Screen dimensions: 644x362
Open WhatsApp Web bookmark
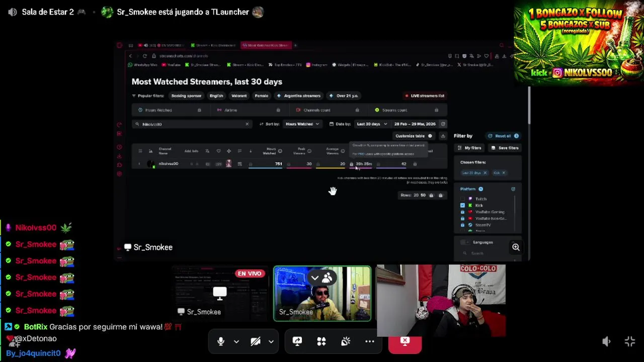pyautogui.click(x=142, y=65)
